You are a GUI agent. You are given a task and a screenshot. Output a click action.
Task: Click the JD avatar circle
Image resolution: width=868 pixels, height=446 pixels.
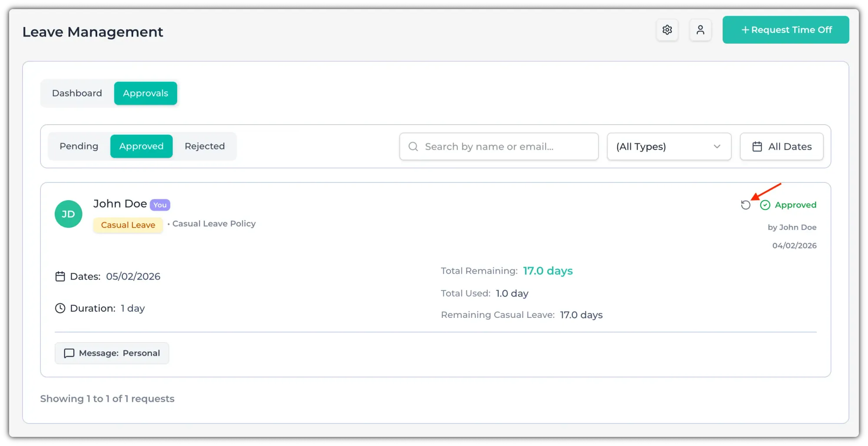(x=69, y=214)
